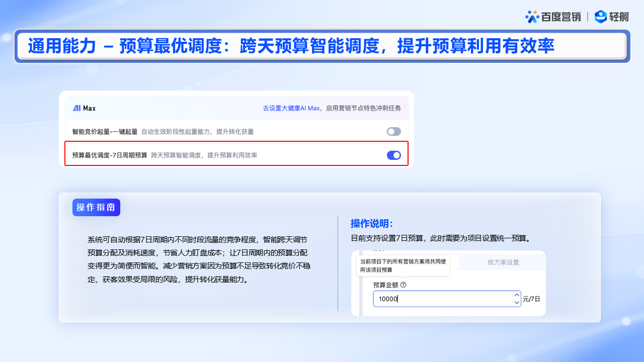Click the slide title 通用能力 – 预算最优调度
This screenshot has width=644, height=362.
pyautogui.click(x=125, y=46)
